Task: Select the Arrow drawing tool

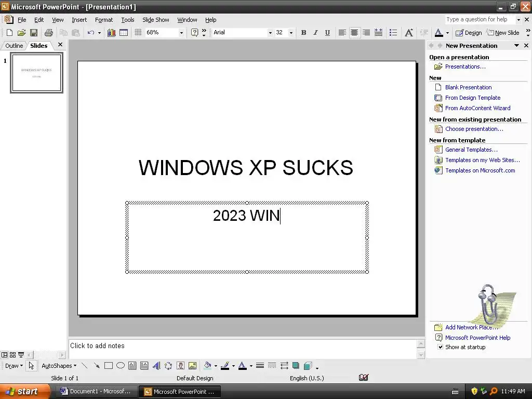Action: click(97, 365)
